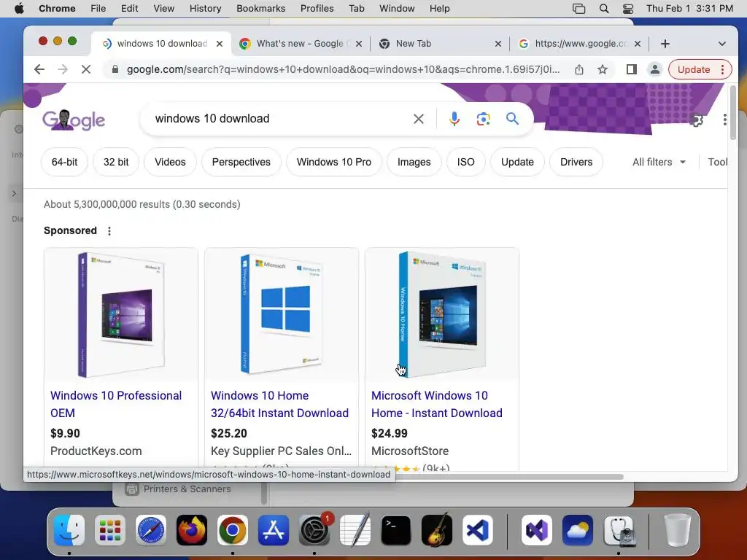Image resolution: width=747 pixels, height=560 pixels.
Task: Open the Chrome History menu
Action: [x=205, y=9]
